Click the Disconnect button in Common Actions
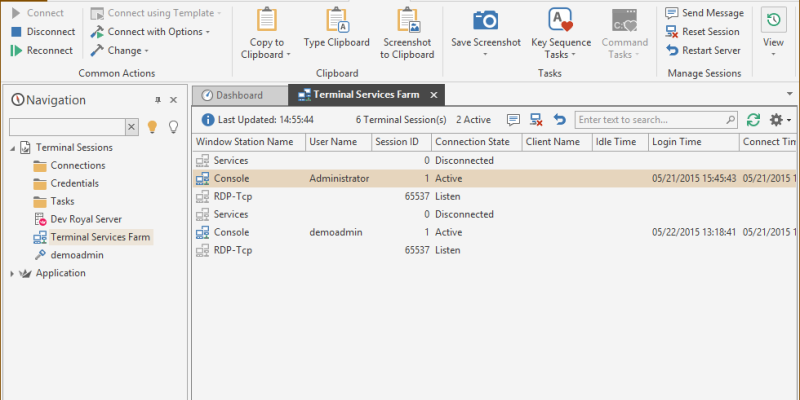Viewport: 800px width, 400px height. (x=44, y=32)
